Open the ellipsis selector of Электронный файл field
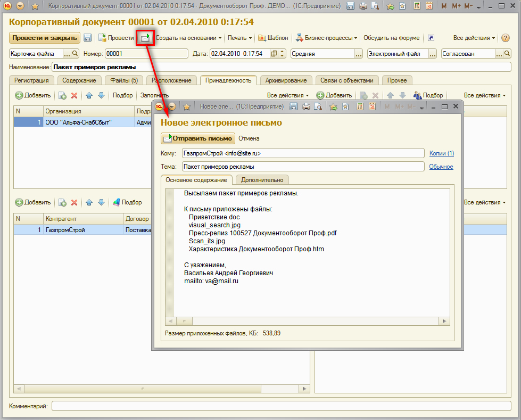521x420 pixels. pos(432,54)
